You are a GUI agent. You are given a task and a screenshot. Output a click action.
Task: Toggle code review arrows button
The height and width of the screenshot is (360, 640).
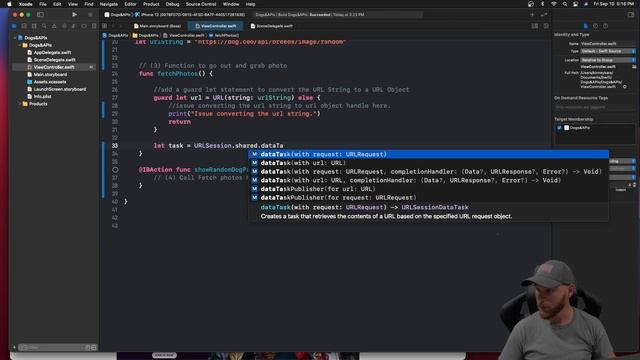click(544, 15)
